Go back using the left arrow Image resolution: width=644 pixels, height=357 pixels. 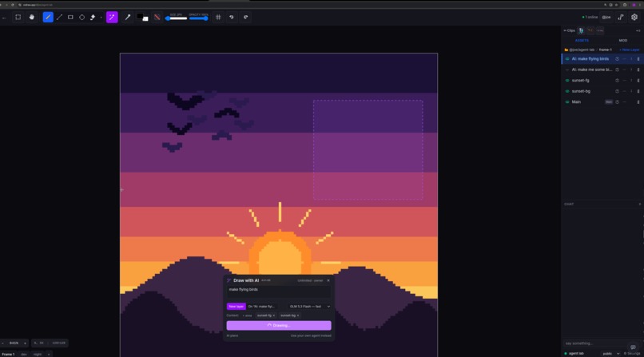(4, 18)
